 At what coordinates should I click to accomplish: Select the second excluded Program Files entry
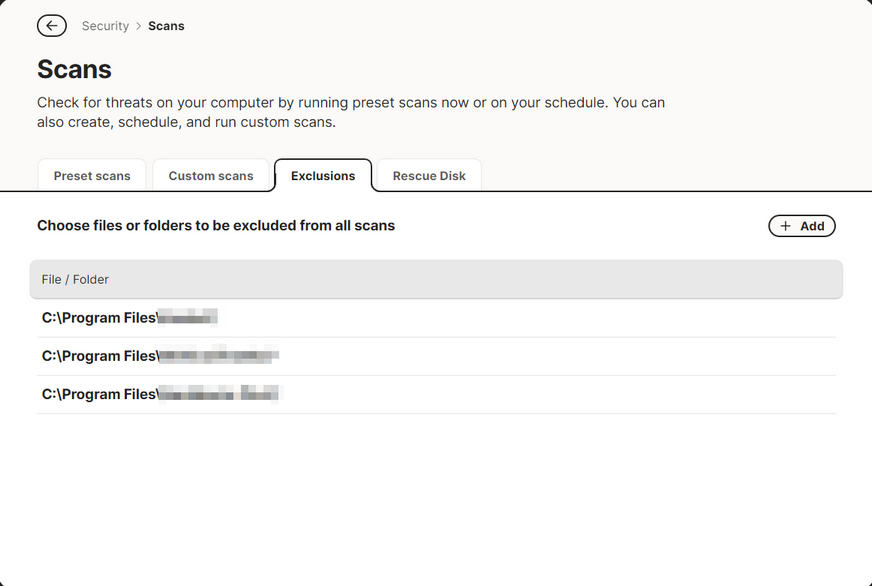point(159,356)
